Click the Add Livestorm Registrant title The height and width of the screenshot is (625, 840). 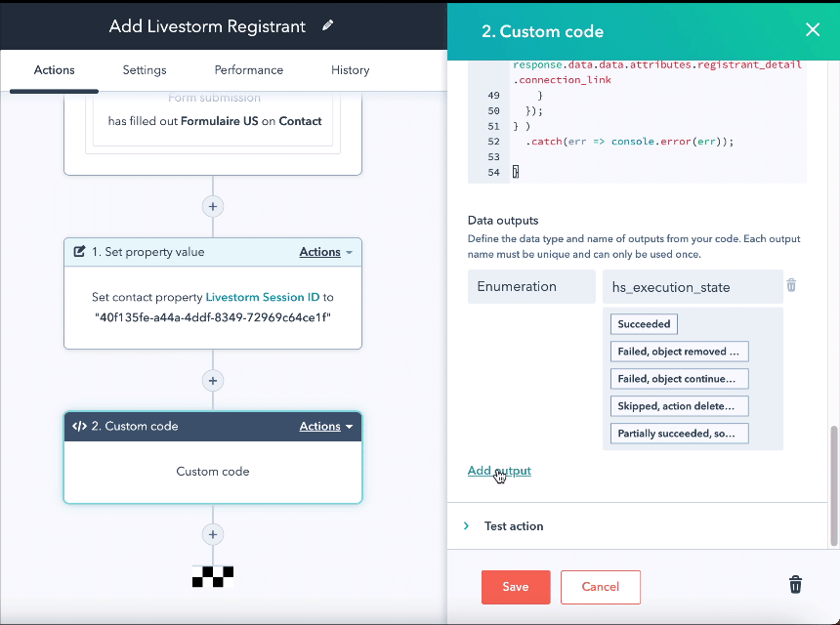(207, 26)
